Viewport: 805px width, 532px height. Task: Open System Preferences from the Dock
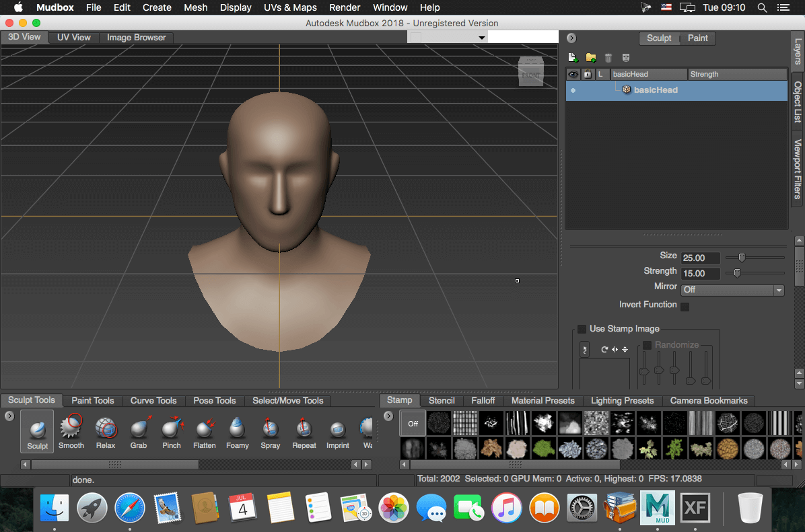click(x=582, y=508)
